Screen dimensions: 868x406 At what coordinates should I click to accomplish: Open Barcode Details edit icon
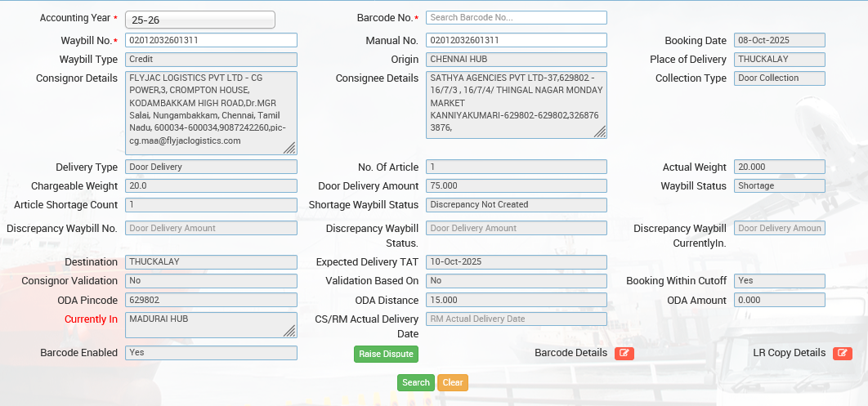tap(624, 353)
